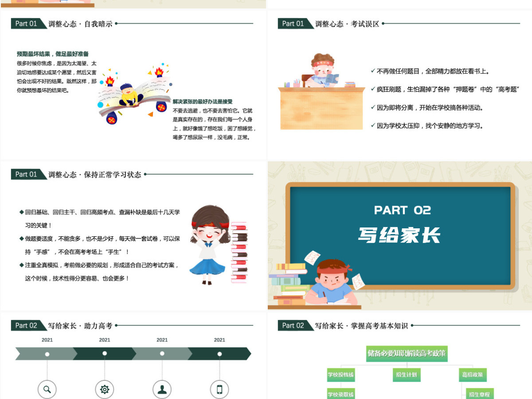
Task: Click the smartphone icon in timeline slide
Action: coord(219,390)
